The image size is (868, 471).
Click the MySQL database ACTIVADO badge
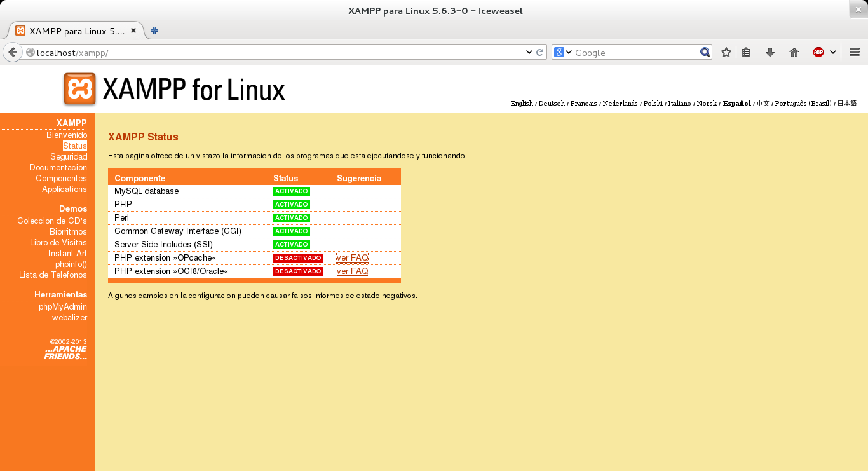click(292, 191)
